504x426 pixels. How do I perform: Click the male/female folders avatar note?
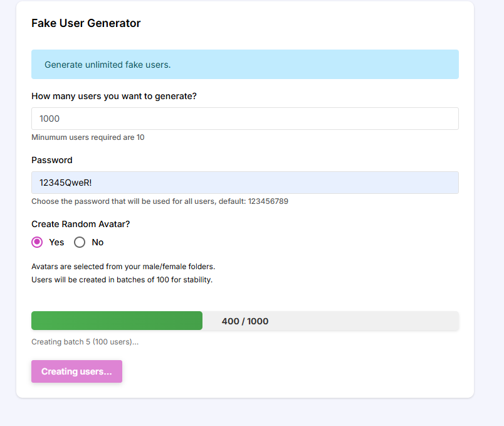tap(123, 266)
